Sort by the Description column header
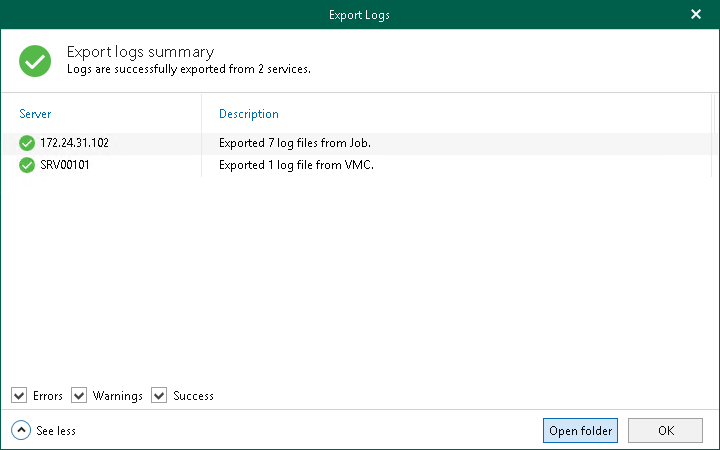 tap(249, 114)
